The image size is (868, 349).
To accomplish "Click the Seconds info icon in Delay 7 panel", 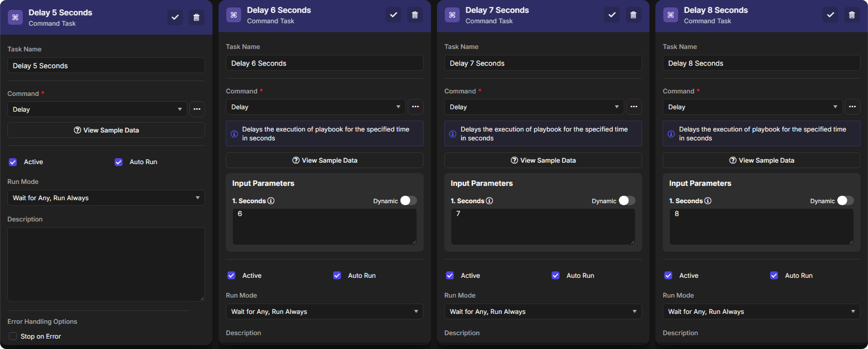I will click(489, 201).
